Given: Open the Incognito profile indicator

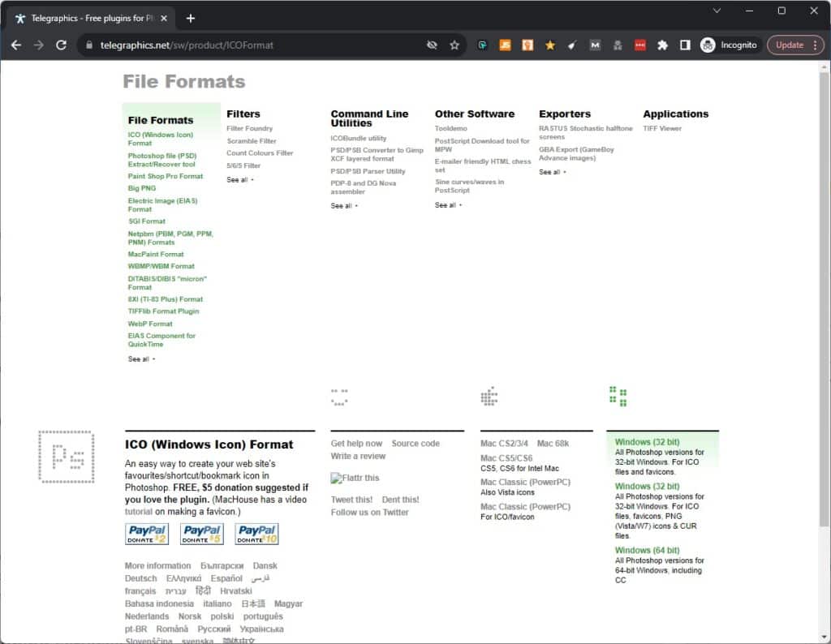Looking at the screenshot, I should pyautogui.click(x=729, y=45).
